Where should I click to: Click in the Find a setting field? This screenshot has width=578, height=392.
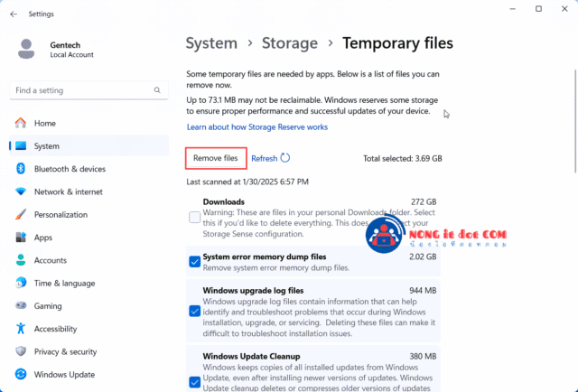click(x=89, y=90)
